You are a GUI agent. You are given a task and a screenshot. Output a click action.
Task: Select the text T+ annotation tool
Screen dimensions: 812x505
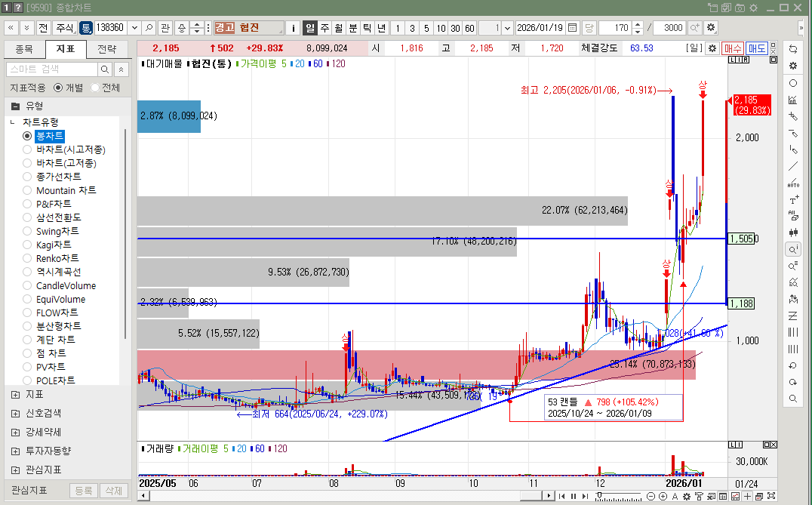[x=793, y=200]
